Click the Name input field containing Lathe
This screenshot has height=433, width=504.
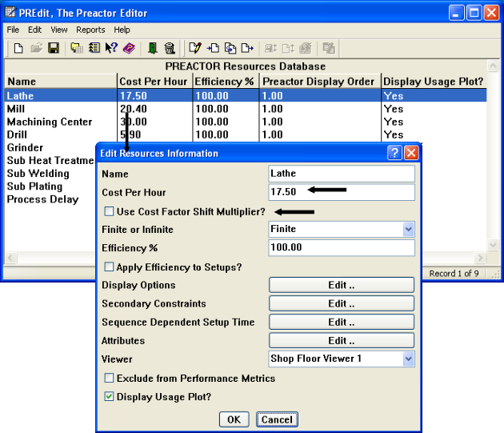(342, 174)
